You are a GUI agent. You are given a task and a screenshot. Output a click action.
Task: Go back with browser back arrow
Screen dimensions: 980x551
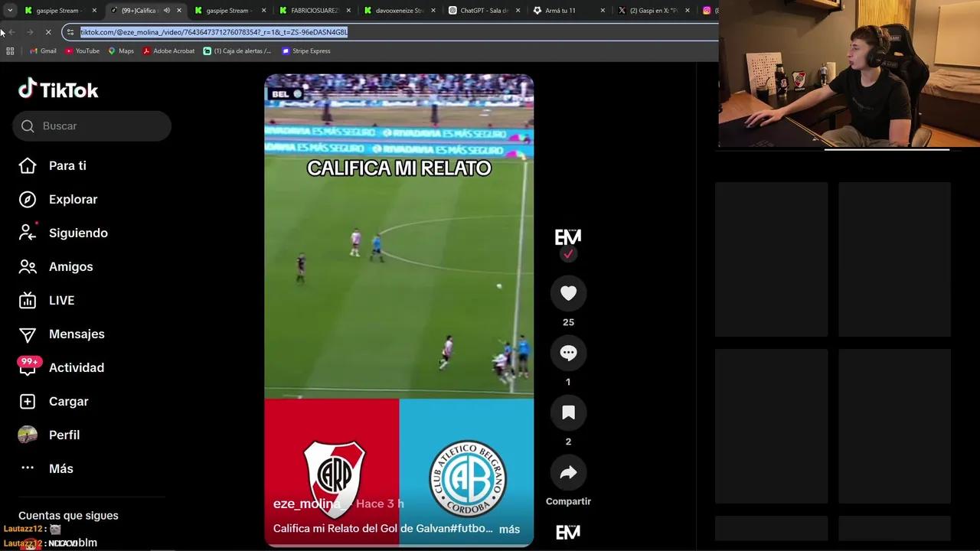[x=11, y=32]
